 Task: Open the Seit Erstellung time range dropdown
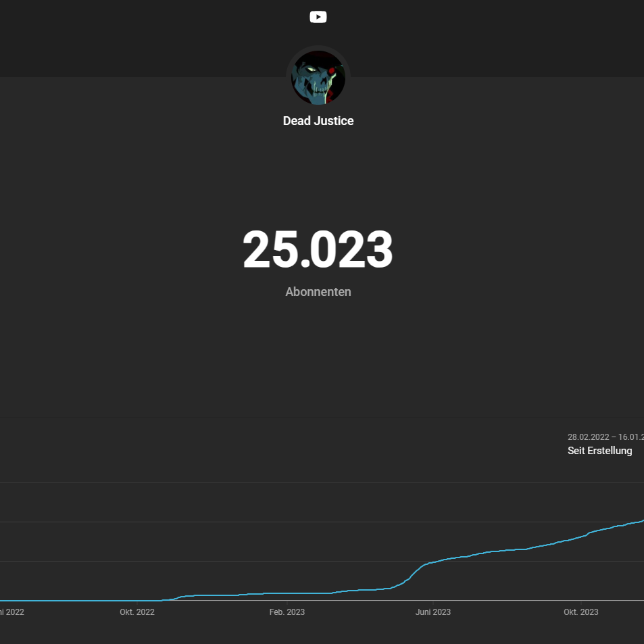coord(599,451)
